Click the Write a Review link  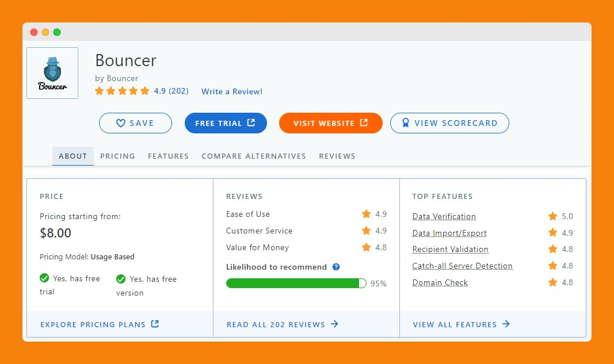[232, 91]
